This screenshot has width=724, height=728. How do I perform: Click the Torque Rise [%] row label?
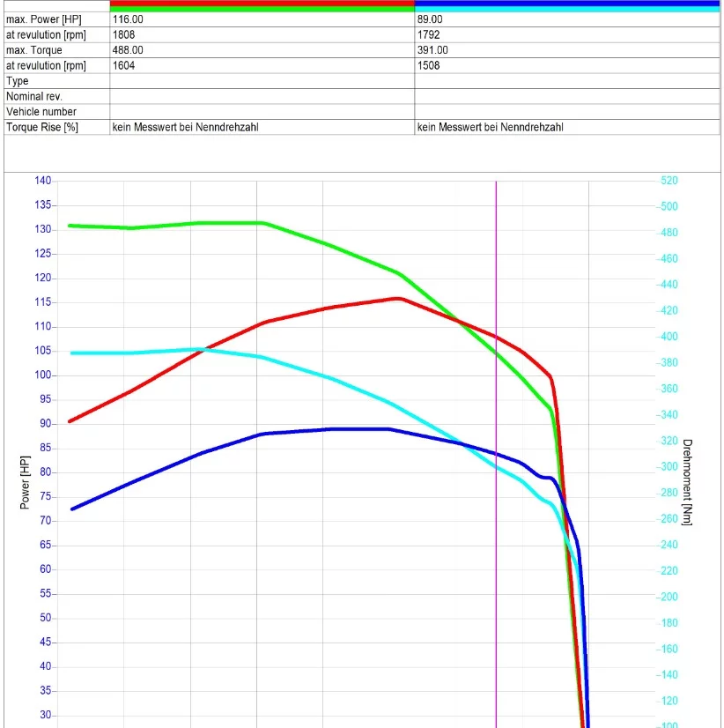(42, 127)
